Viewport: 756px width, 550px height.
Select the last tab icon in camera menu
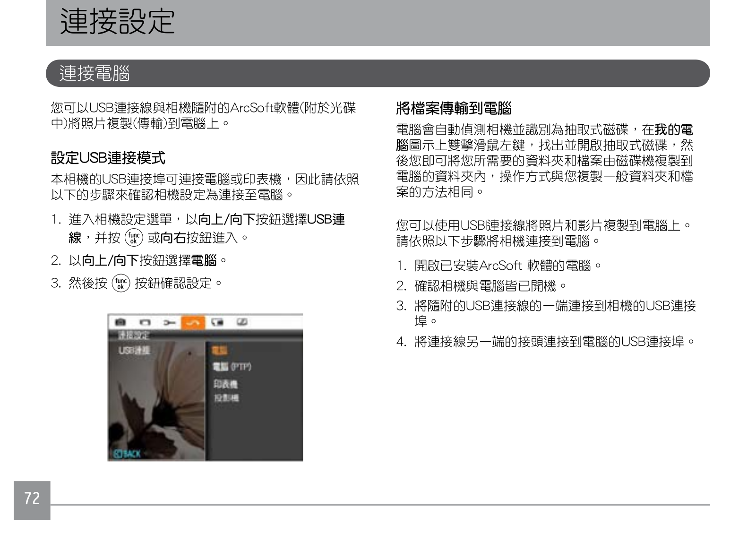pos(242,322)
